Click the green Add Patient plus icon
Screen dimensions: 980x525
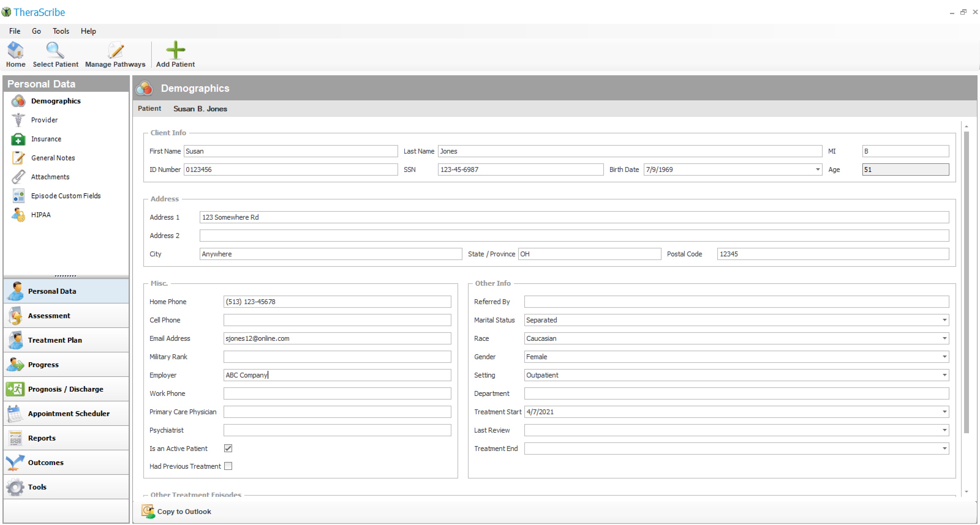tap(175, 50)
